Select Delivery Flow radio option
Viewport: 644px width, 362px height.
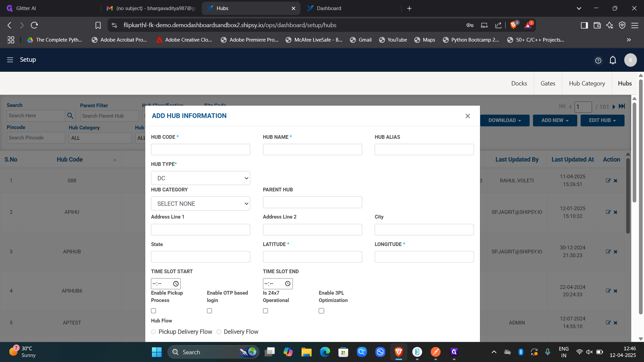click(x=219, y=332)
